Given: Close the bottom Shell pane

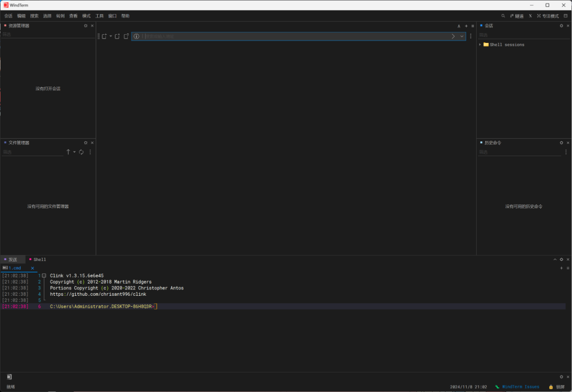Looking at the screenshot, I should point(568,260).
